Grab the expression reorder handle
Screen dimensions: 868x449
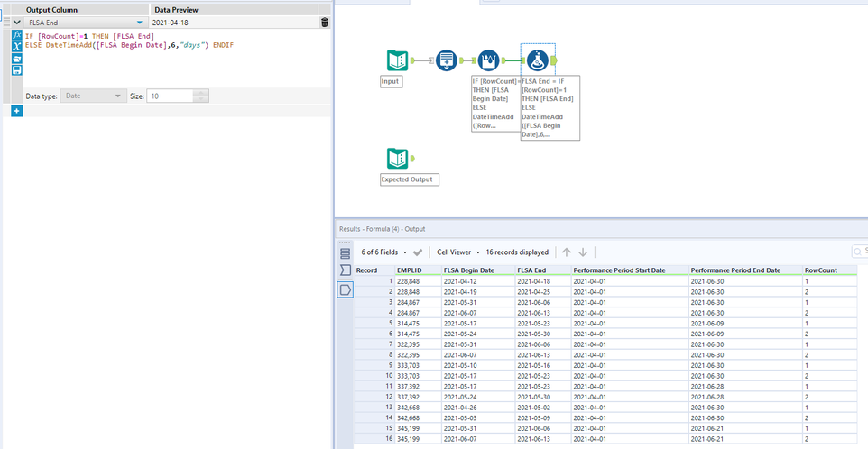pyautogui.click(x=6, y=23)
